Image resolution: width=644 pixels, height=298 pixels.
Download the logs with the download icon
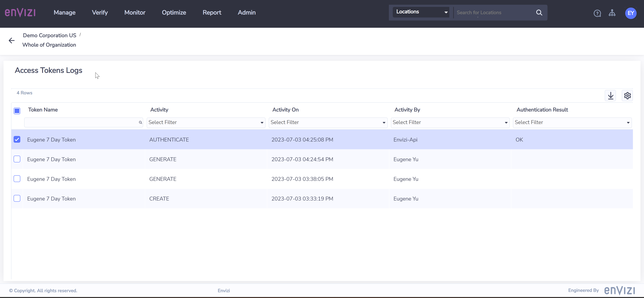click(610, 96)
